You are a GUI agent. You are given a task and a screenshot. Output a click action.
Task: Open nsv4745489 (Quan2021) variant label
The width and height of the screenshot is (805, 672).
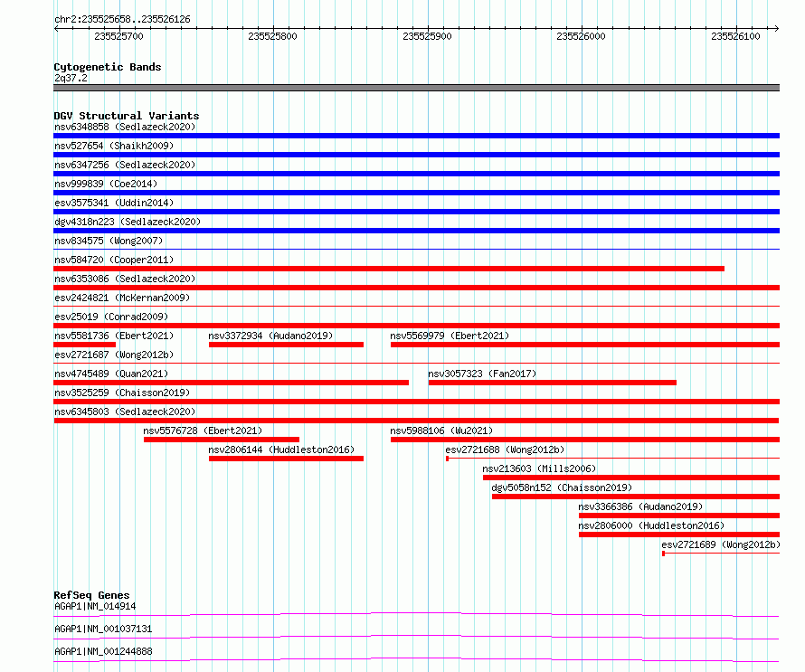pyautogui.click(x=111, y=374)
